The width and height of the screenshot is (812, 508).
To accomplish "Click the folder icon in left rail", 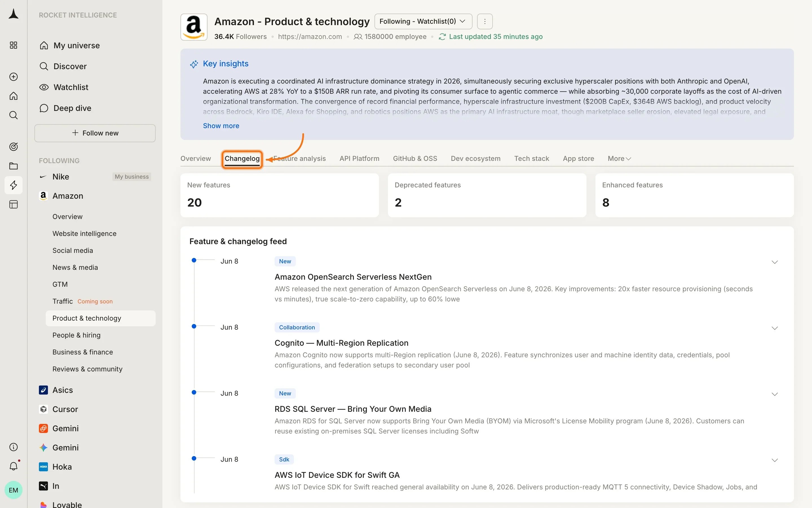I will pyautogui.click(x=14, y=166).
